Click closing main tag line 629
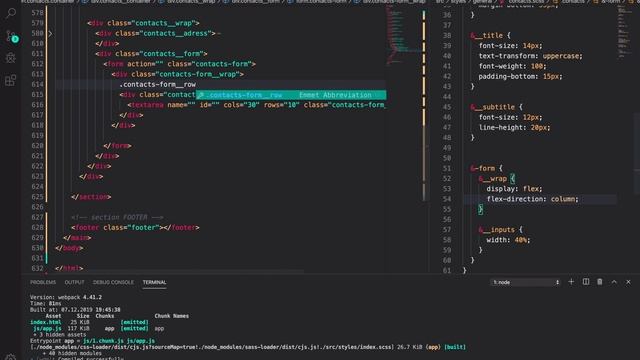This screenshot has height=360, width=640. 77,238
